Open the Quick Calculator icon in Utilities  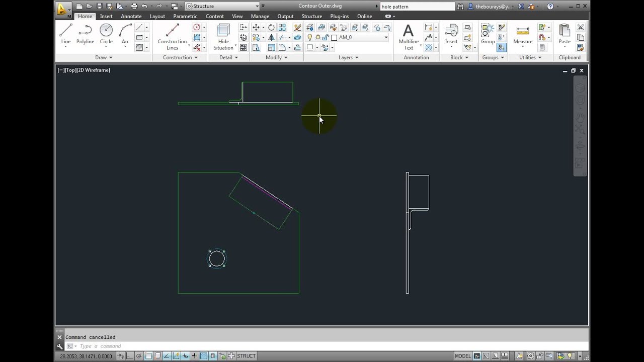542,48
